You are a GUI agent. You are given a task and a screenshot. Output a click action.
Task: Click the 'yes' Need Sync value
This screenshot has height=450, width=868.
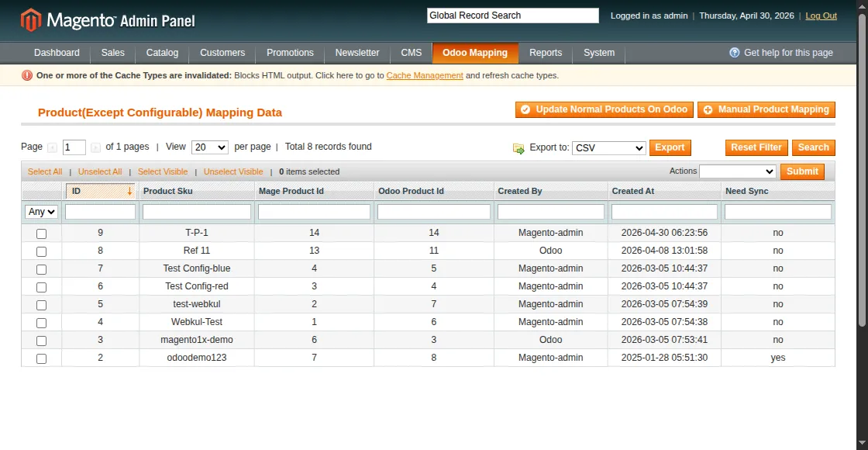point(778,358)
